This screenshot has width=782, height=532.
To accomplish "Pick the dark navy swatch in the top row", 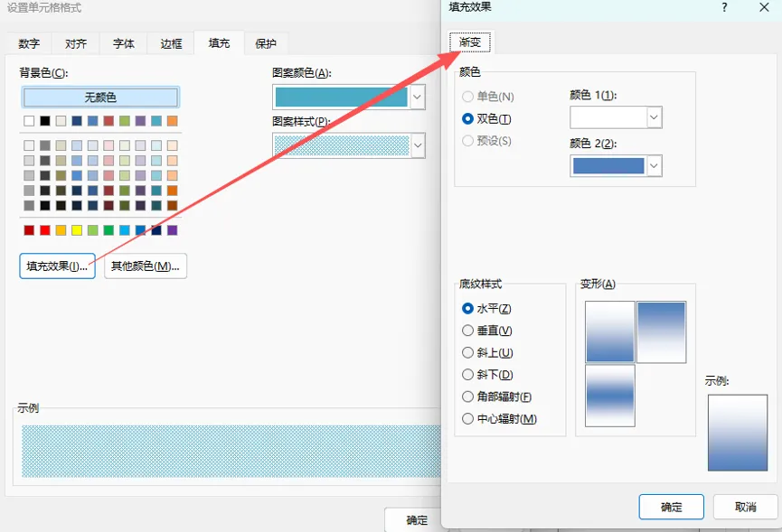I will coord(77,120).
